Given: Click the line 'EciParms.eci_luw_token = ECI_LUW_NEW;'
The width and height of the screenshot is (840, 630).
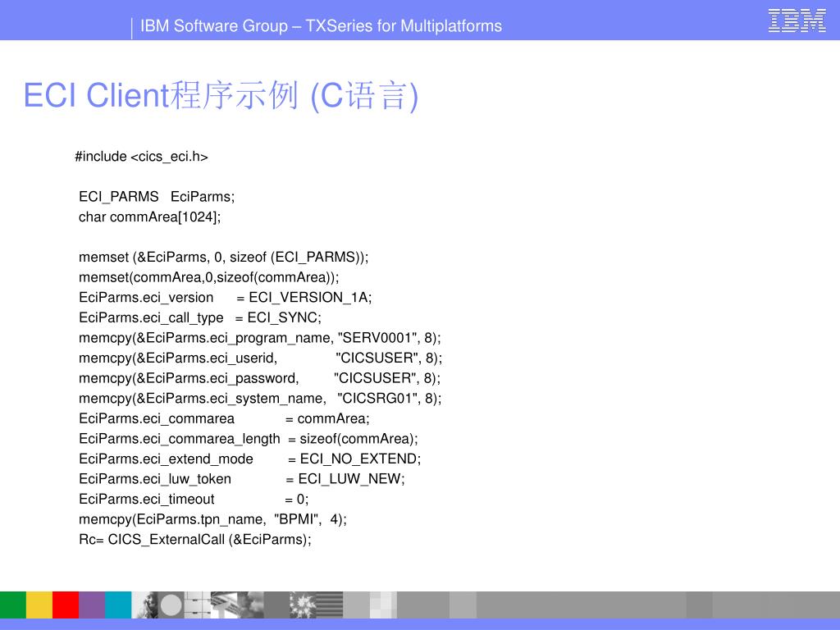Looking at the screenshot, I should coord(242,479).
